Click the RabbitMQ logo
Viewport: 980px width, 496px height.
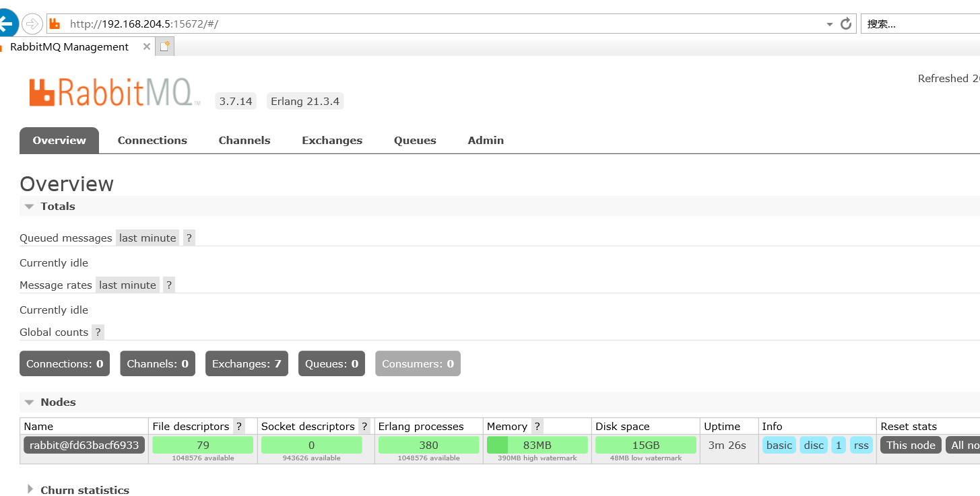pyautogui.click(x=115, y=94)
